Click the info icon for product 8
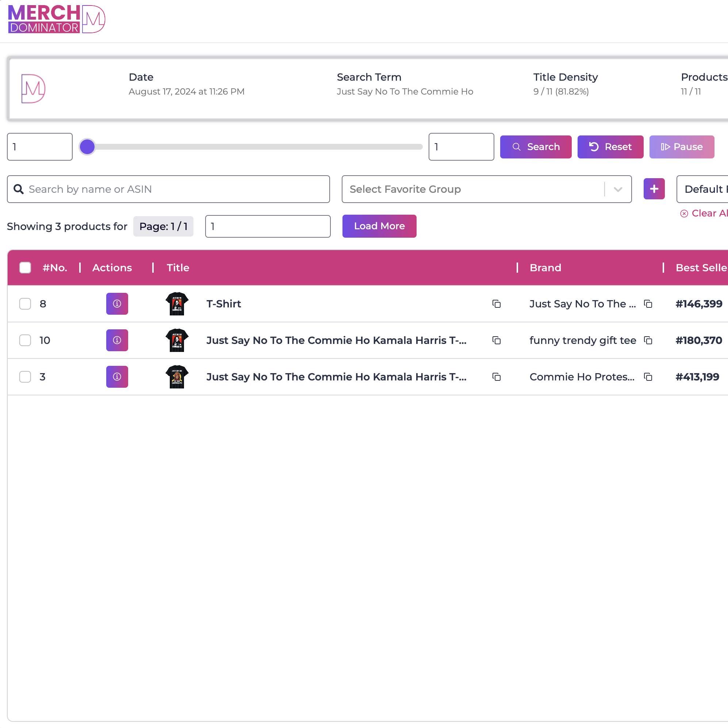This screenshot has width=728, height=728. point(117,304)
